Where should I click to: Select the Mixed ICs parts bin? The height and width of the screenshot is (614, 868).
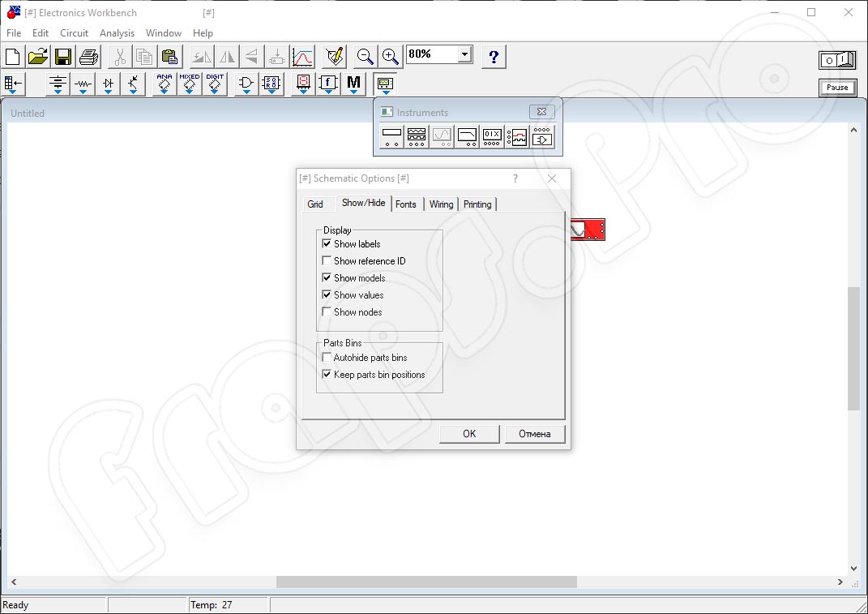[190, 82]
